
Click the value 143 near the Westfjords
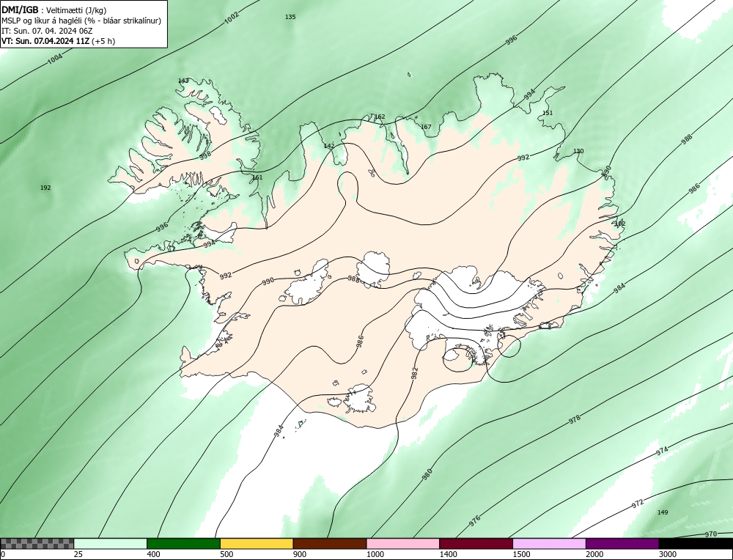coord(183,81)
